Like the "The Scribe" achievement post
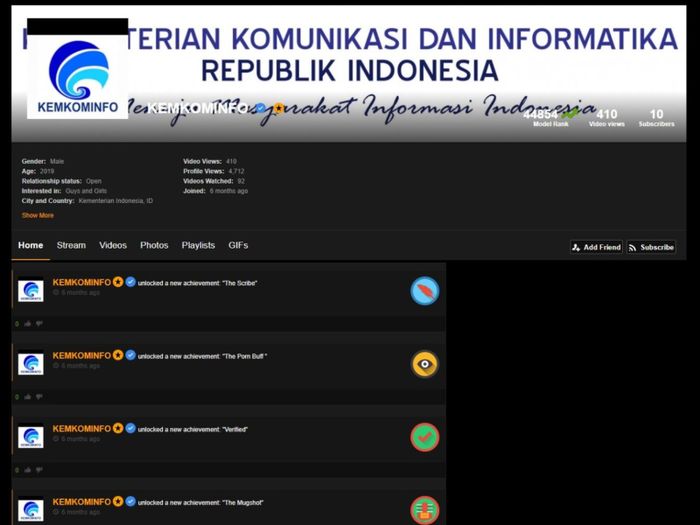 coord(27,324)
